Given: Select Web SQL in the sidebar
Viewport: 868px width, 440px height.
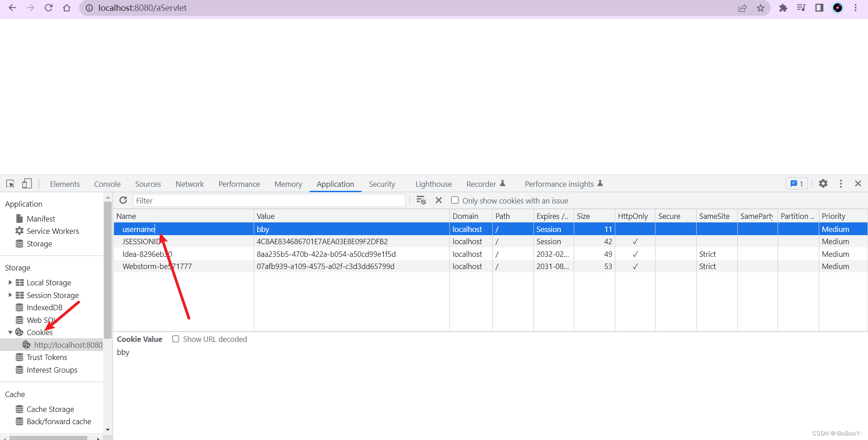Looking at the screenshot, I should click(x=41, y=320).
